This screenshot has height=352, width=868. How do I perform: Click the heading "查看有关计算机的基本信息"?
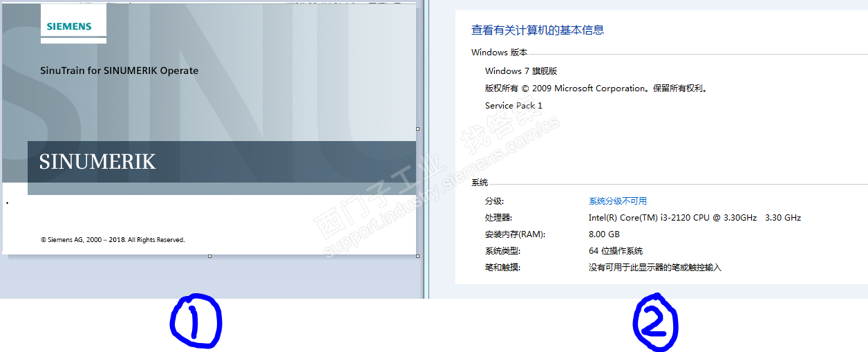point(538,30)
